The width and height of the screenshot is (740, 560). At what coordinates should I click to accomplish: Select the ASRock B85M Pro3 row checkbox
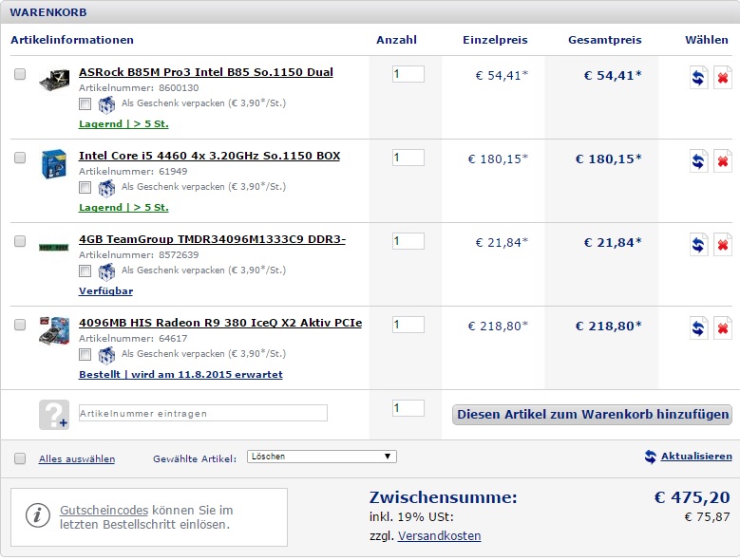(20, 74)
